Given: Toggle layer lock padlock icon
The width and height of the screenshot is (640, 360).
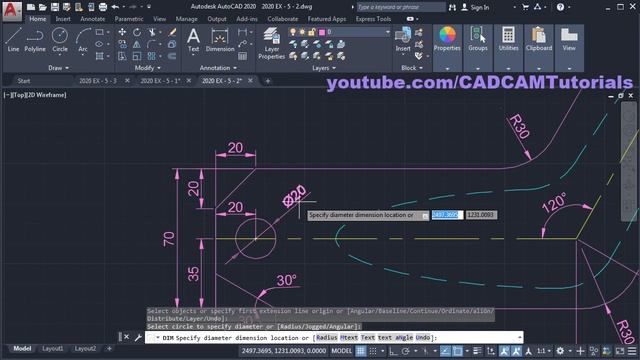Looking at the screenshot, I should pyautogui.click(x=311, y=32).
